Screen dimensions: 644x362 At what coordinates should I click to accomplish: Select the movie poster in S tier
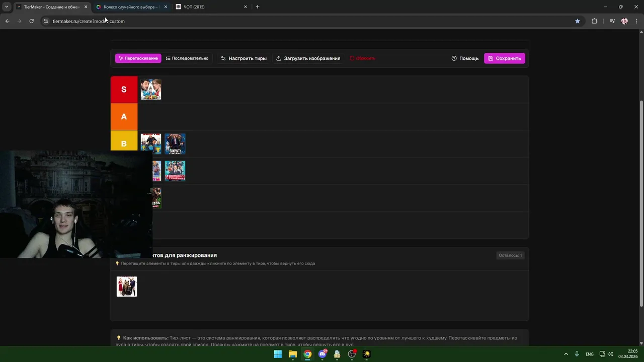(151, 89)
